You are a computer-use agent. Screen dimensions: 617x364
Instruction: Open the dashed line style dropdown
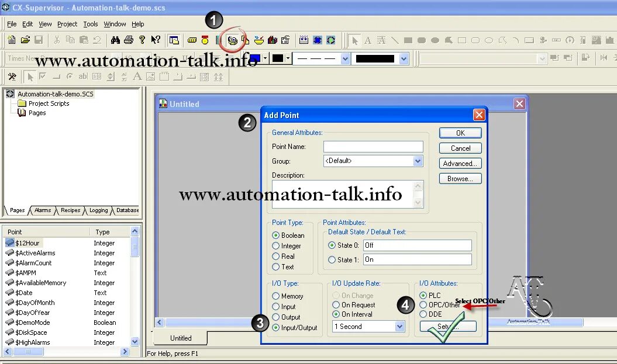pyautogui.click(x=345, y=58)
